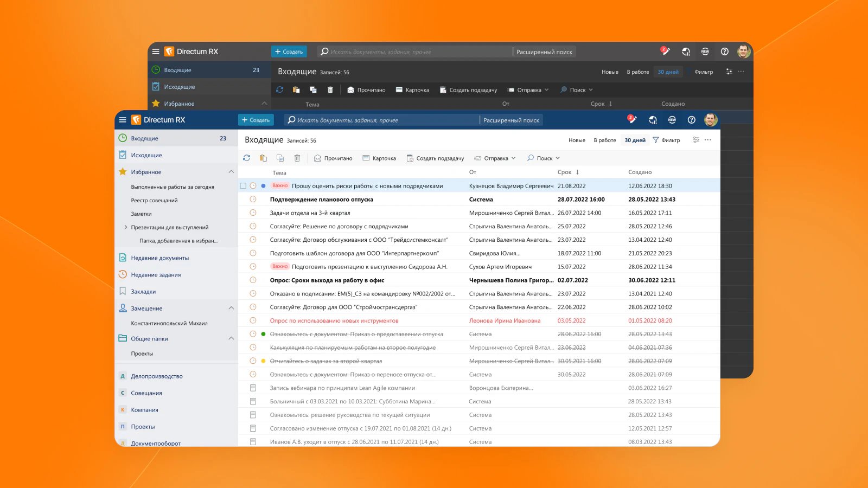Check box for 'Прошу оценить риски' row
Screen dimensions: 868x488
click(243, 186)
